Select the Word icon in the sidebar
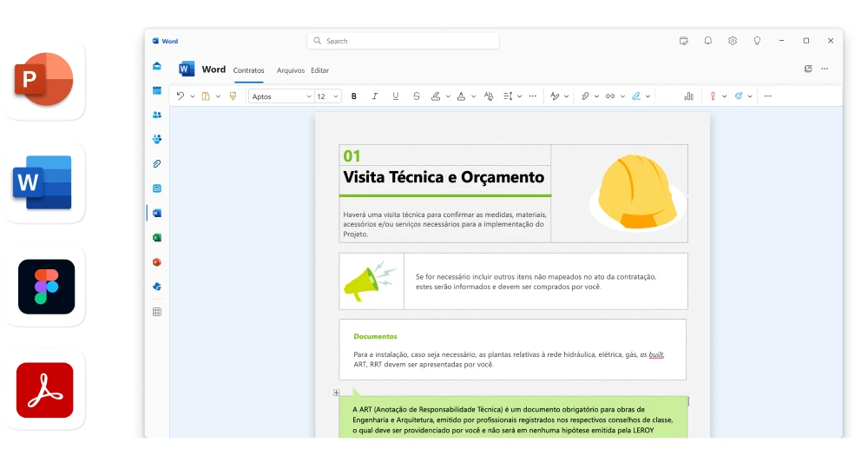 point(157,213)
